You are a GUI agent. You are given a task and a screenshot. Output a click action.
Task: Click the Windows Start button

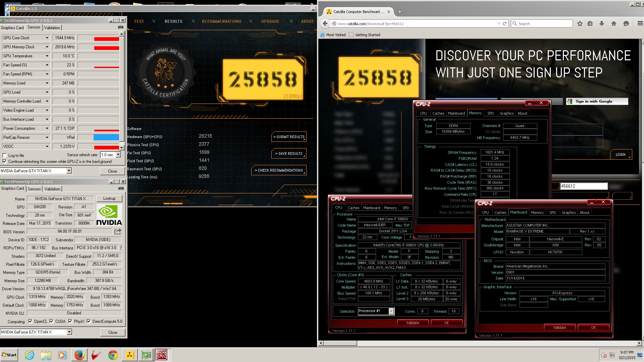9,355
